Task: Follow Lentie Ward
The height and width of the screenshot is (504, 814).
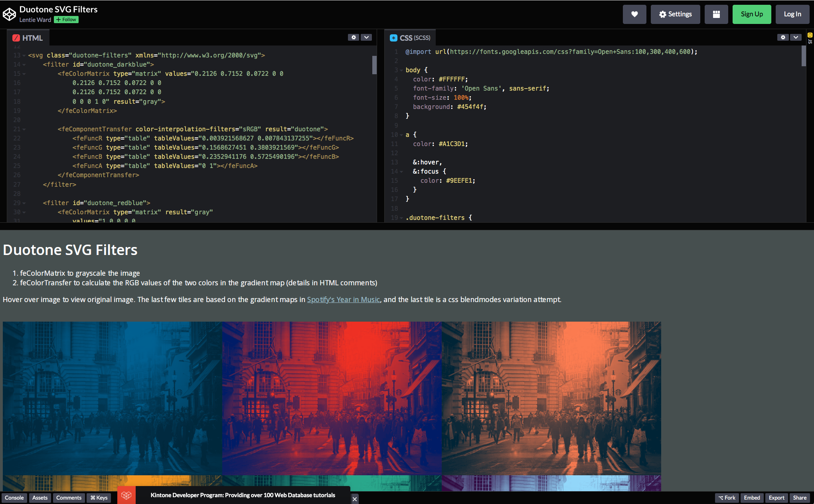Action: (66, 20)
